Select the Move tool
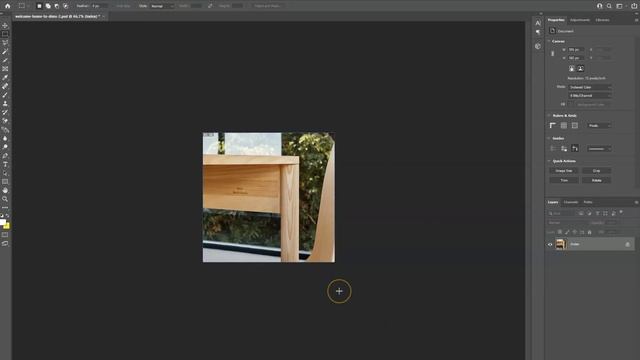 point(5,25)
